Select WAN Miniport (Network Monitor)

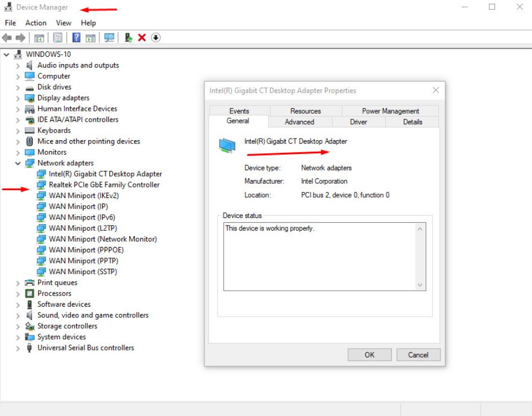[x=103, y=239]
